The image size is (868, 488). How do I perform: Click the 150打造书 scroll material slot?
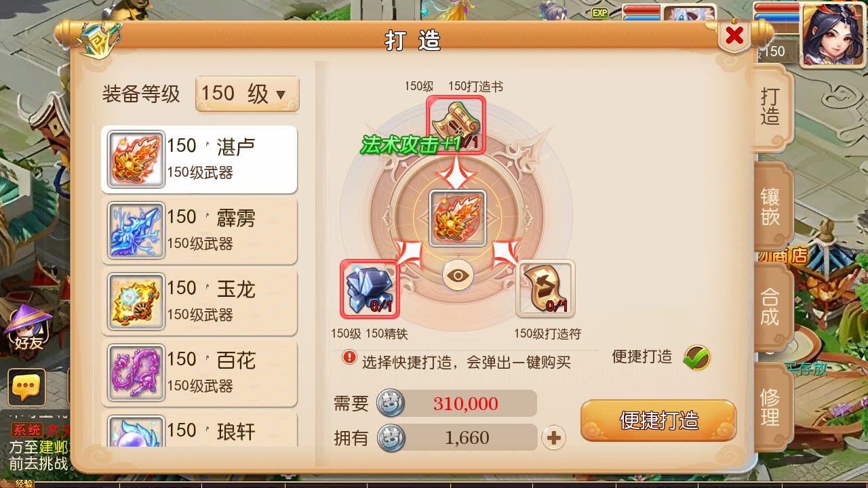[x=456, y=125]
